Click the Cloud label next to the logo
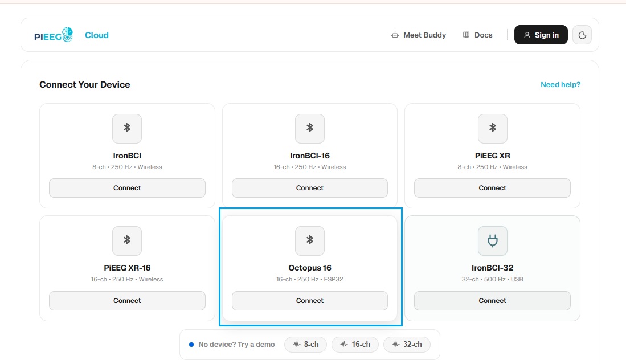Screen dimensions: 626x364 97,35
